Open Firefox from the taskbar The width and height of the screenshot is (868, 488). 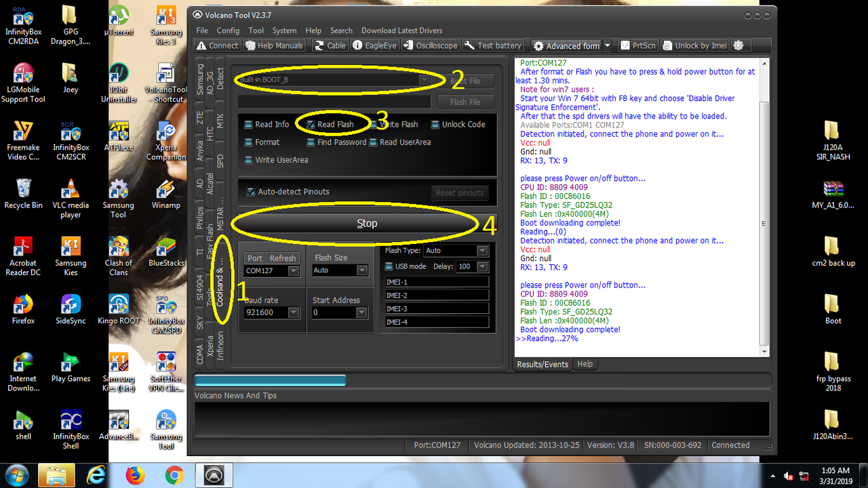click(136, 476)
